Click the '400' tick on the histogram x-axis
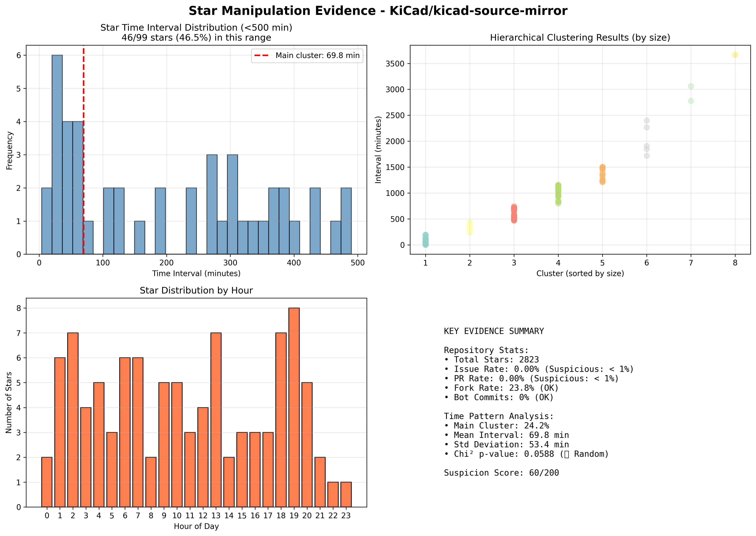Screen dimensions: 756x536 point(294,263)
